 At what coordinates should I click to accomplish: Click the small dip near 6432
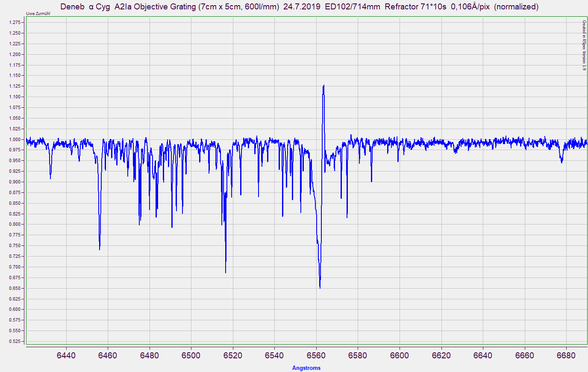click(x=50, y=177)
